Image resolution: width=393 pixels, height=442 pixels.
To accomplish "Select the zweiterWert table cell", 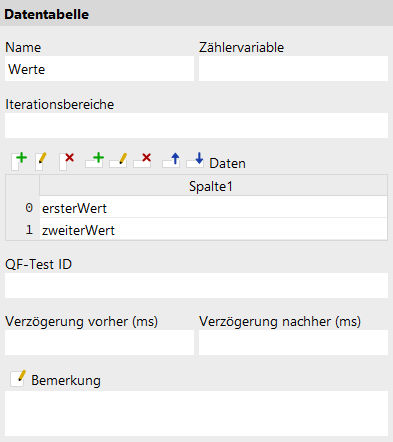I will (x=213, y=229).
